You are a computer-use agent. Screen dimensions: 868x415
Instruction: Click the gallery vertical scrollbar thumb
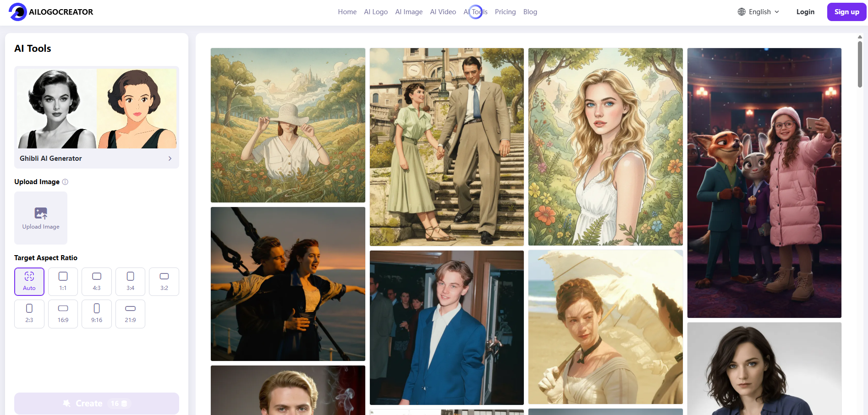860,63
